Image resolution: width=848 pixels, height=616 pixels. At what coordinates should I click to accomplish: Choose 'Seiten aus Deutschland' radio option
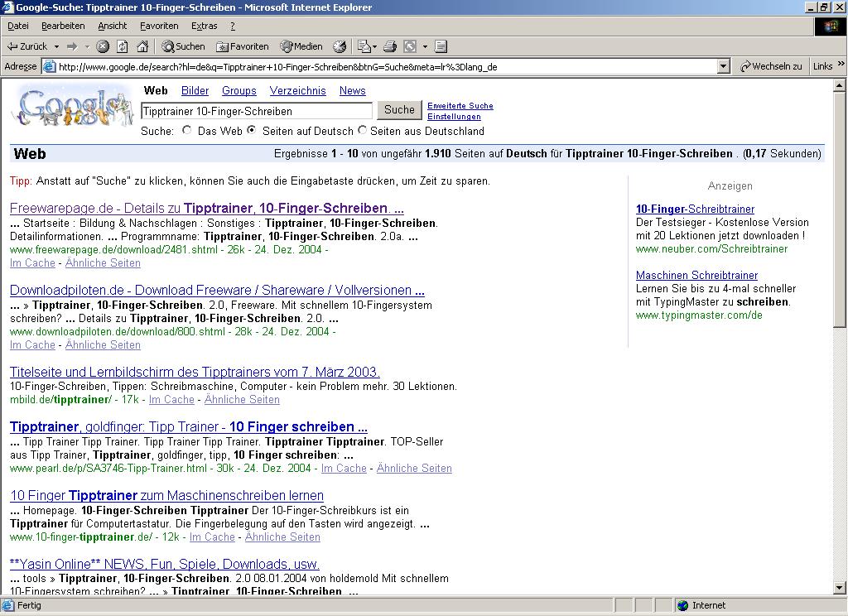click(362, 131)
